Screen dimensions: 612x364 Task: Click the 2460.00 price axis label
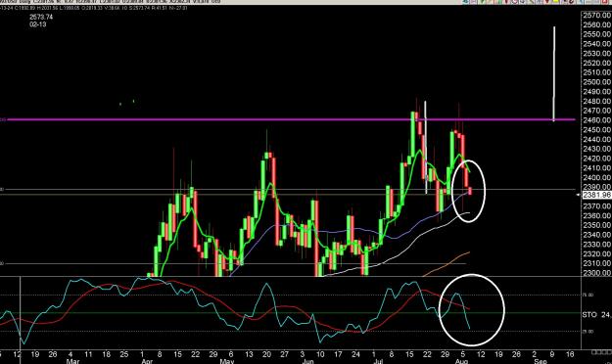[x=596, y=120]
